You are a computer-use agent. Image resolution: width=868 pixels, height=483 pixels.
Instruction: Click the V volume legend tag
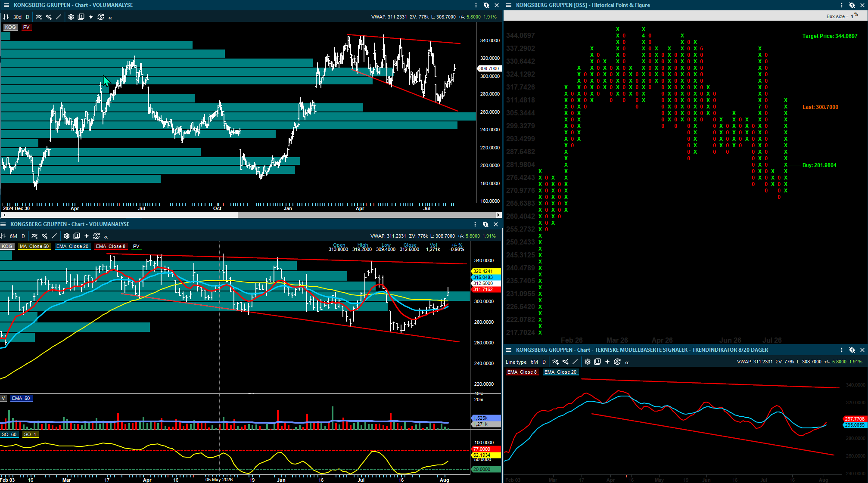click(3, 398)
